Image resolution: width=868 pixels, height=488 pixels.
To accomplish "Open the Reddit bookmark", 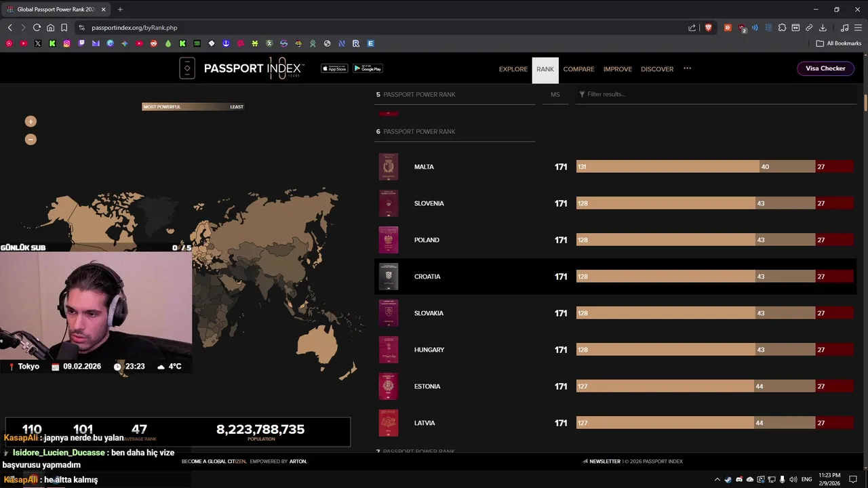I will point(154,43).
